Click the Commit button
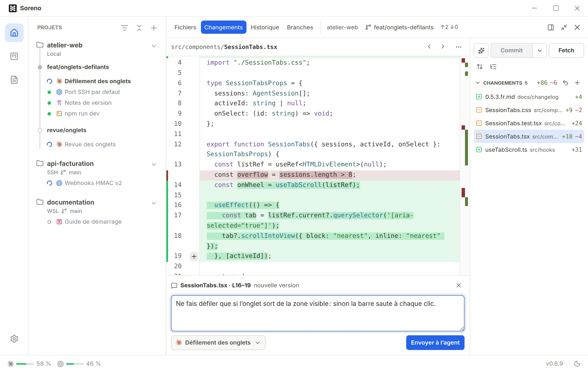This screenshot has height=372, width=588. [512, 50]
